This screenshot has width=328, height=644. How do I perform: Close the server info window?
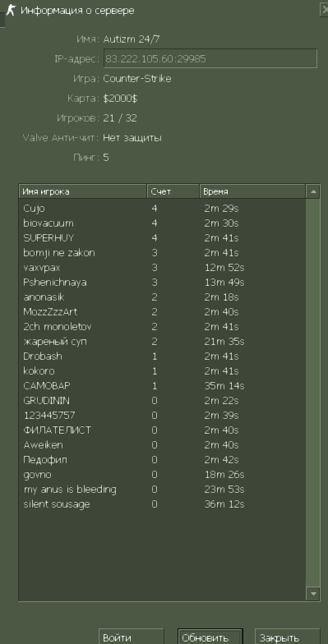point(324,10)
